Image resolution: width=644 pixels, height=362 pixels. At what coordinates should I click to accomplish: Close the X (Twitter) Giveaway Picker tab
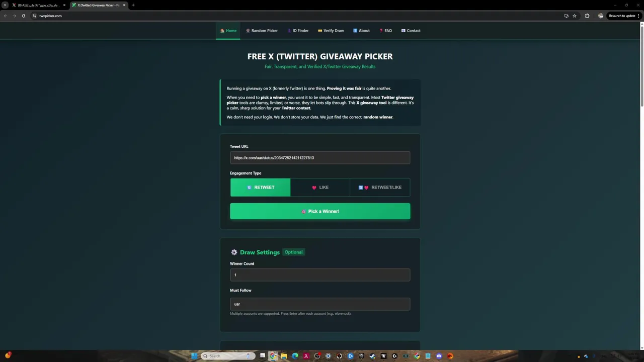point(124,5)
